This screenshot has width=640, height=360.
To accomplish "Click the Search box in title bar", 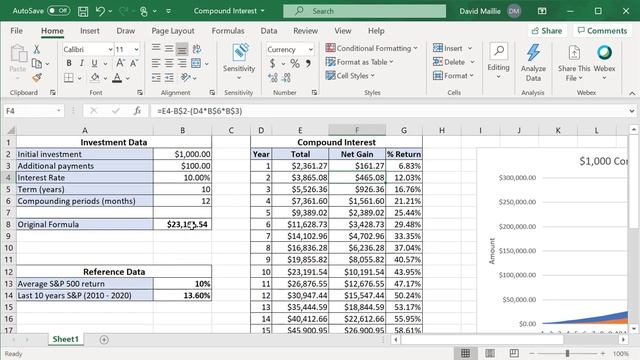I will [x=364, y=11].
